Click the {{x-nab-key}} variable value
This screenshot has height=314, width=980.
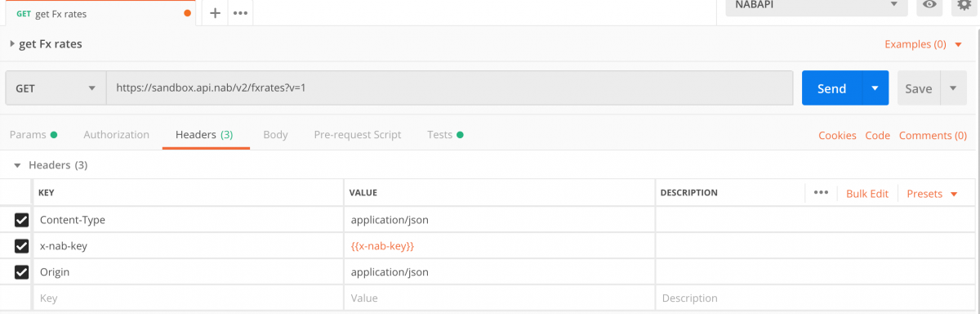click(382, 246)
